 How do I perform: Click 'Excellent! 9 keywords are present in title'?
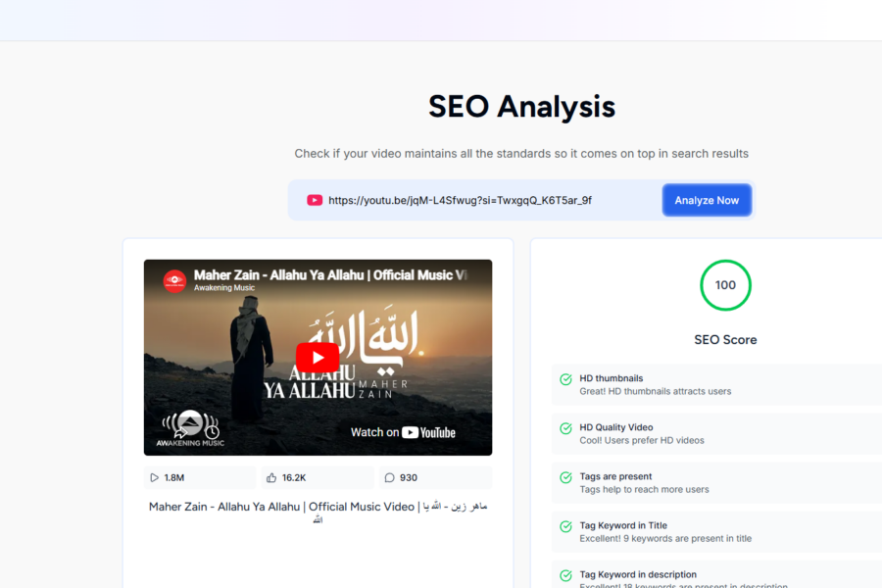[x=665, y=538]
